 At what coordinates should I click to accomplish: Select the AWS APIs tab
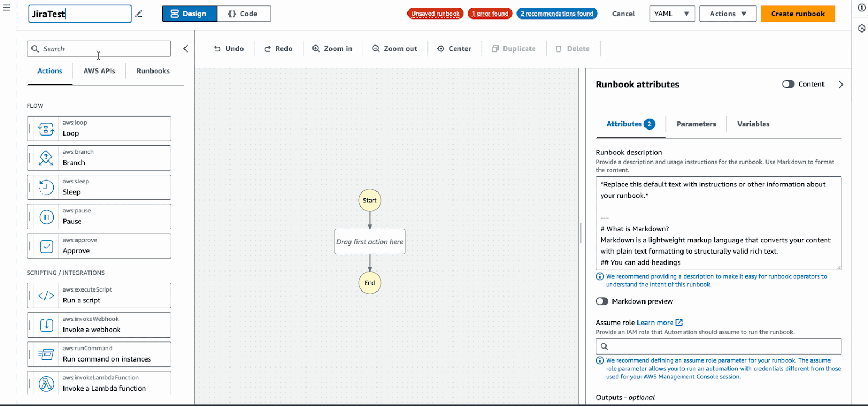click(x=99, y=71)
